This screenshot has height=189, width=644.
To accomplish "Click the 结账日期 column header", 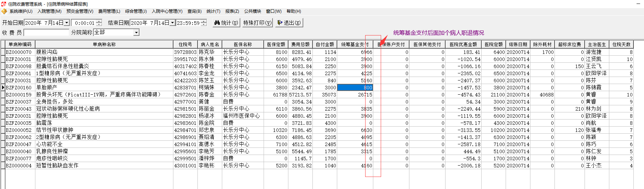I will (x=518, y=44).
